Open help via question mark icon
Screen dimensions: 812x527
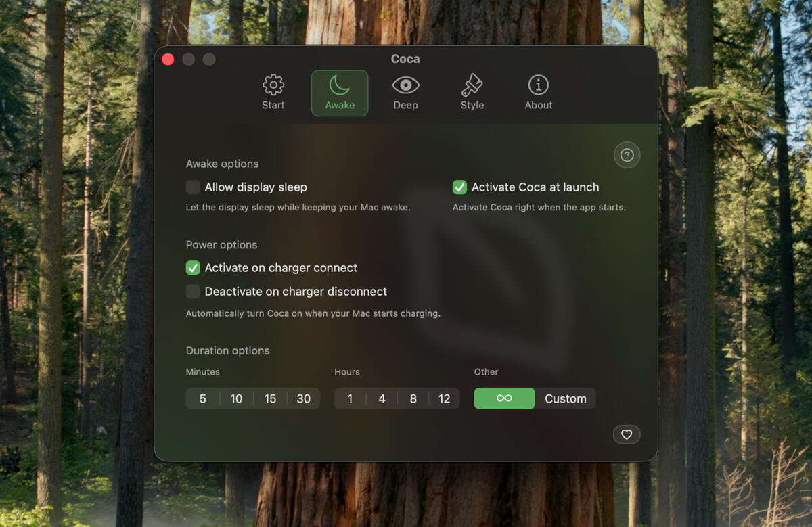(x=627, y=155)
